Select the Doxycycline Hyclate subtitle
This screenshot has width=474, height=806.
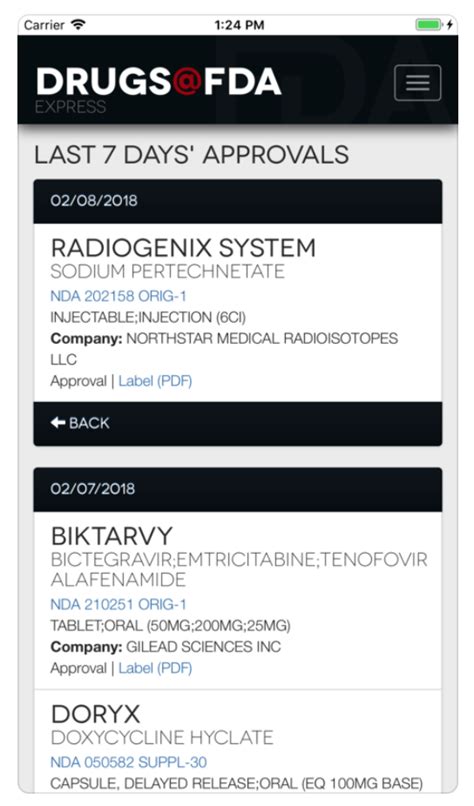[x=162, y=738]
